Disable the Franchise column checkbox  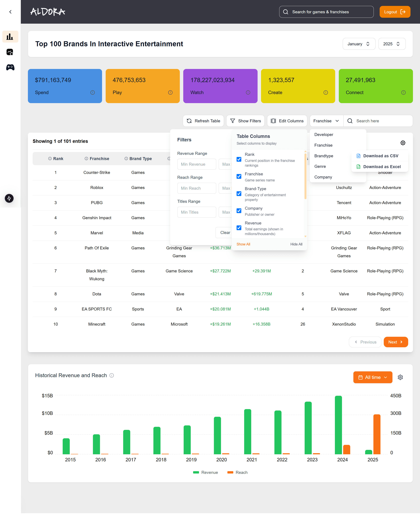tap(239, 176)
